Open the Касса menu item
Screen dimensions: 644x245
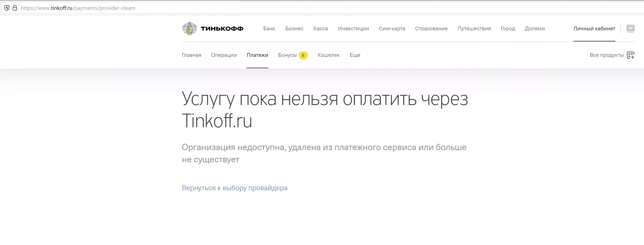click(x=321, y=29)
